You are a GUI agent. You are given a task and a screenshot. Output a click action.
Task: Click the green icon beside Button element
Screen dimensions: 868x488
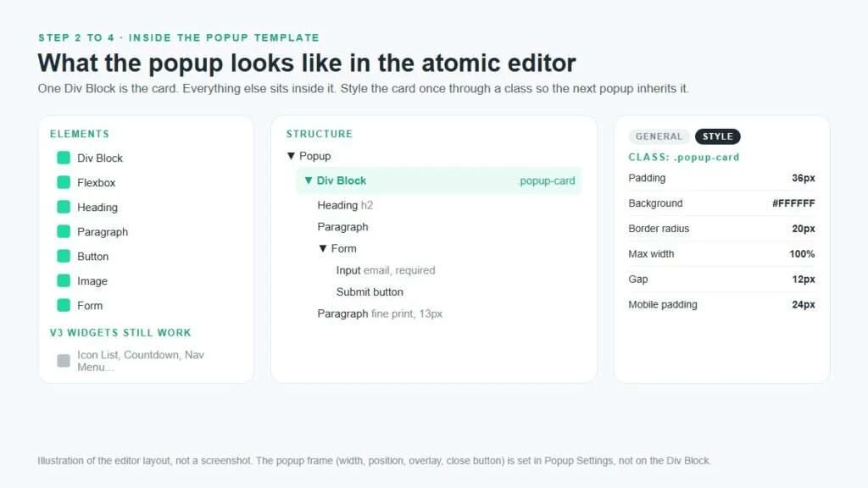point(64,256)
